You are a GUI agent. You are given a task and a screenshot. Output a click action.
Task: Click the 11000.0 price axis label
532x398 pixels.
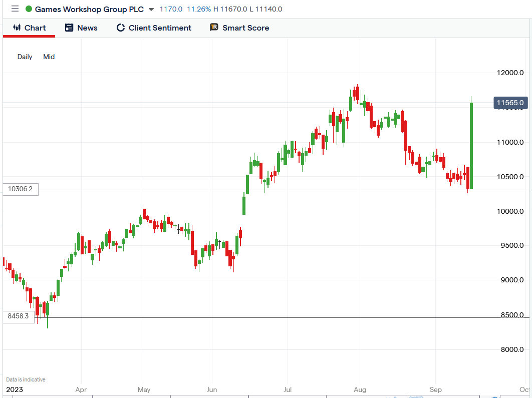(x=510, y=142)
